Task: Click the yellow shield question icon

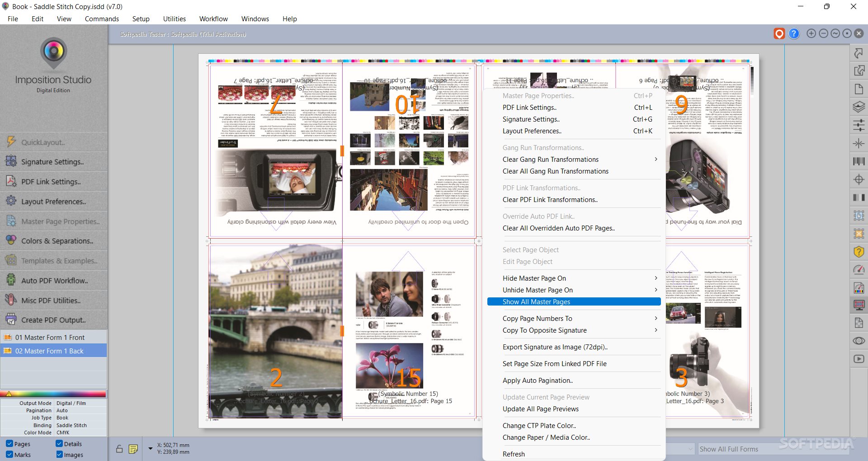Action: pyautogui.click(x=859, y=252)
